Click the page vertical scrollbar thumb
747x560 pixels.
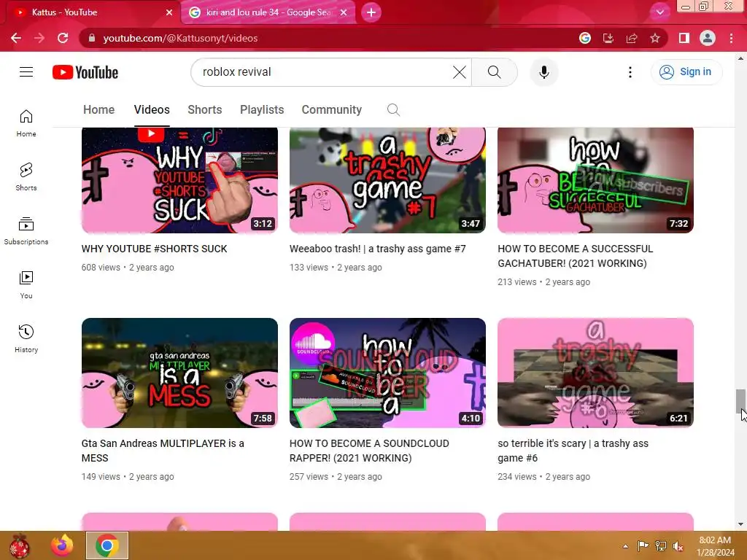pyautogui.click(x=740, y=401)
